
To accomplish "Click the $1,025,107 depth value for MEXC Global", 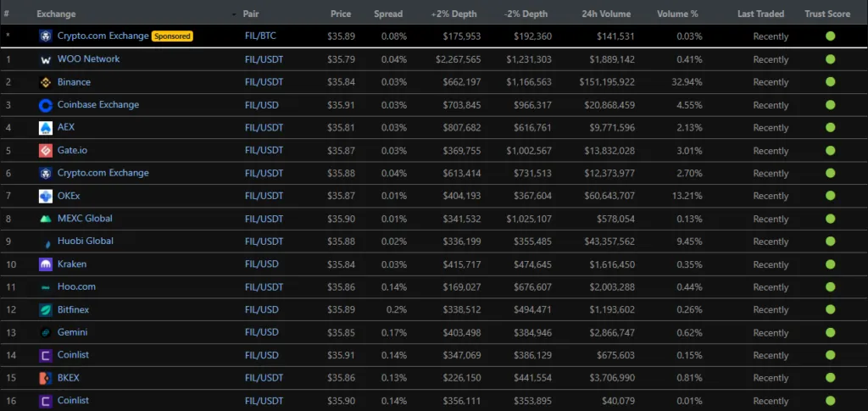I will (529, 219).
